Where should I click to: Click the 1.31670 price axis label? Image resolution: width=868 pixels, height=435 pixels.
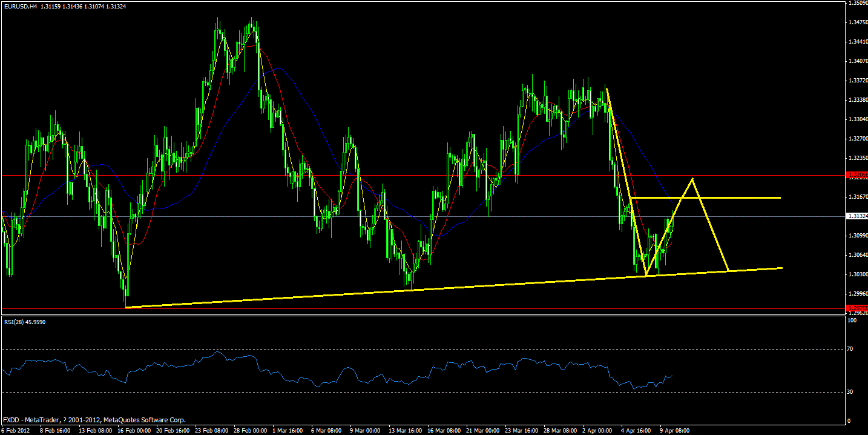click(856, 196)
